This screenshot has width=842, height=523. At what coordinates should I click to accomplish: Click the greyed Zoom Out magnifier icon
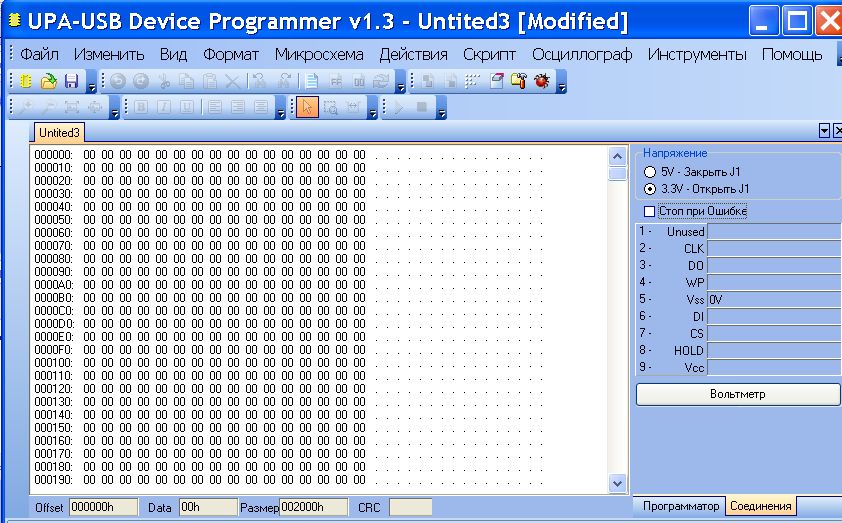point(48,107)
